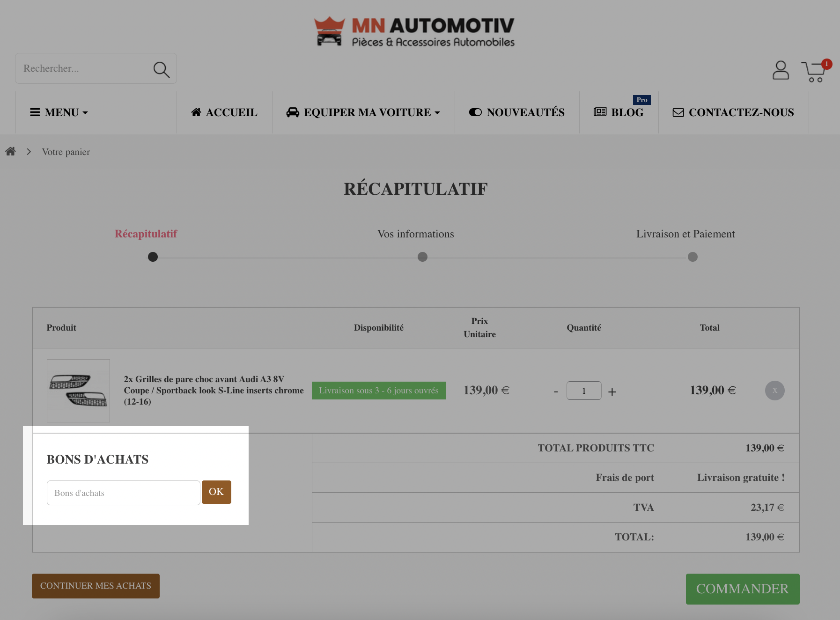Screen dimensions: 840x620
Task: Click the MN Automotiv logo
Action: [414, 31]
